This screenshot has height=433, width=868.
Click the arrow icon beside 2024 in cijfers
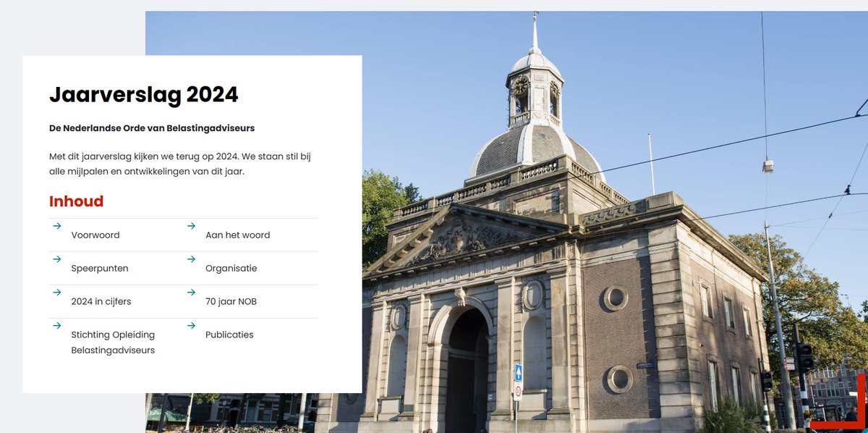(56, 293)
